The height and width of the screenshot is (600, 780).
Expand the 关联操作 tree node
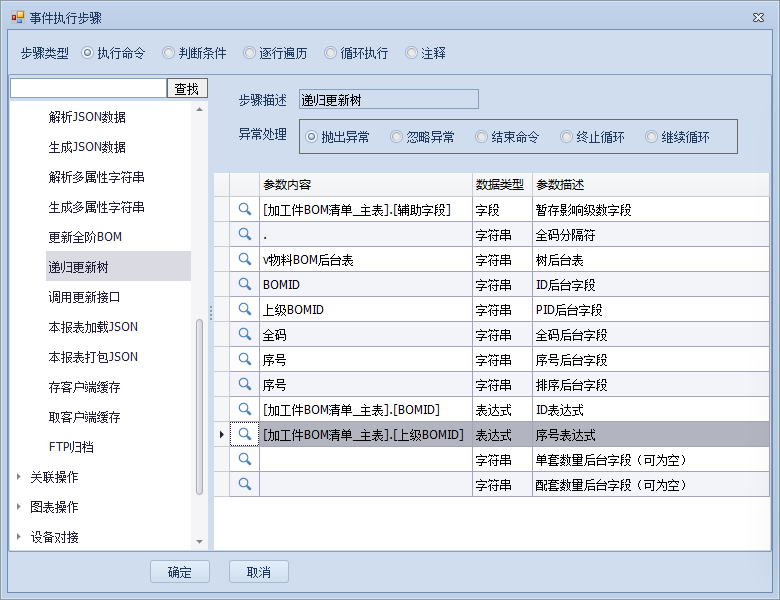19,477
